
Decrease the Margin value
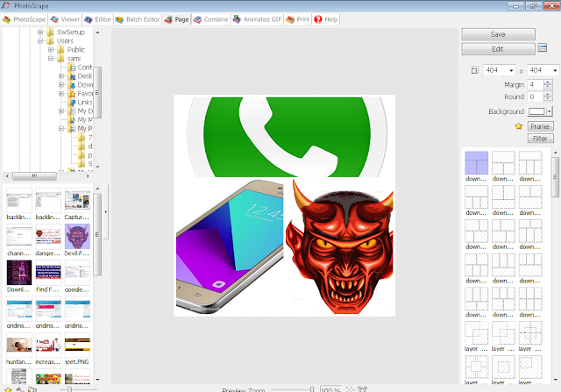point(547,87)
